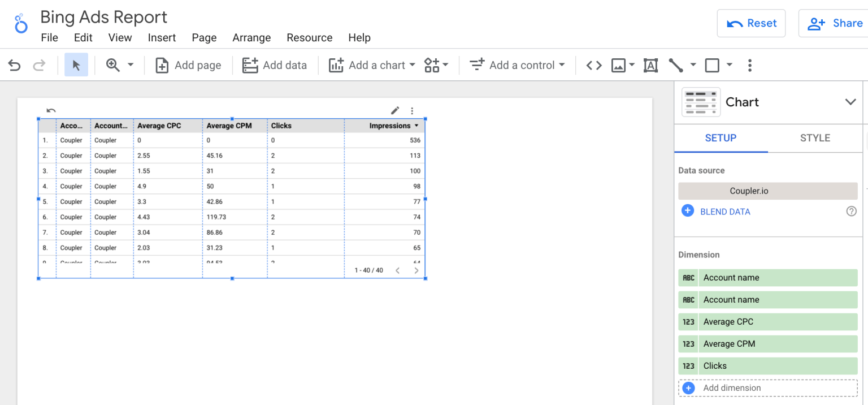Select the text box tool
This screenshot has height=405, width=868.
click(650, 65)
